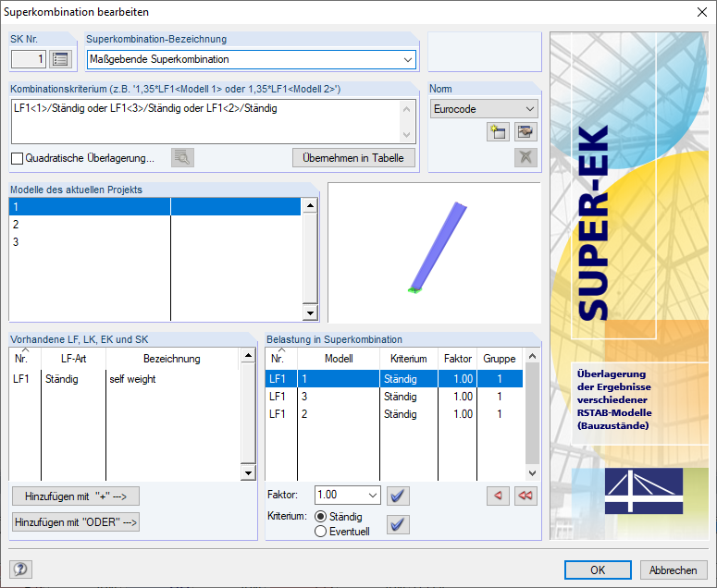
Task: Enable Quadratische Überlagerung checkbox
Action: pyautogui.click(x=17, y=158)
